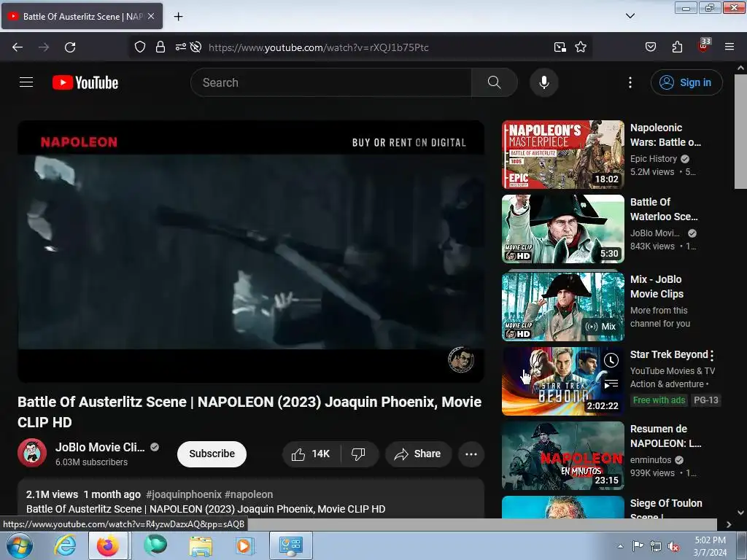Launch Internet Explorer from taskbar
The width and height of the screenshot is (747, 560).
64,545
